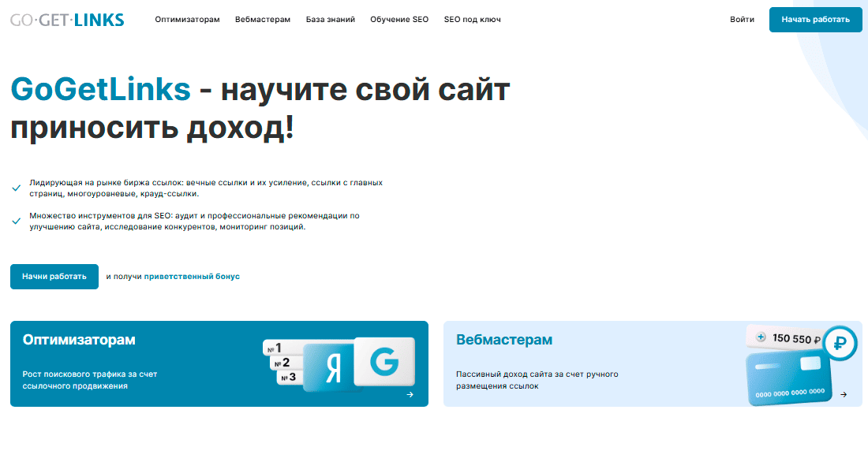Viewport: 868px width, 473px height.
Task: Click the Вебмастерам card heading
Action: [x=503, y=340]
